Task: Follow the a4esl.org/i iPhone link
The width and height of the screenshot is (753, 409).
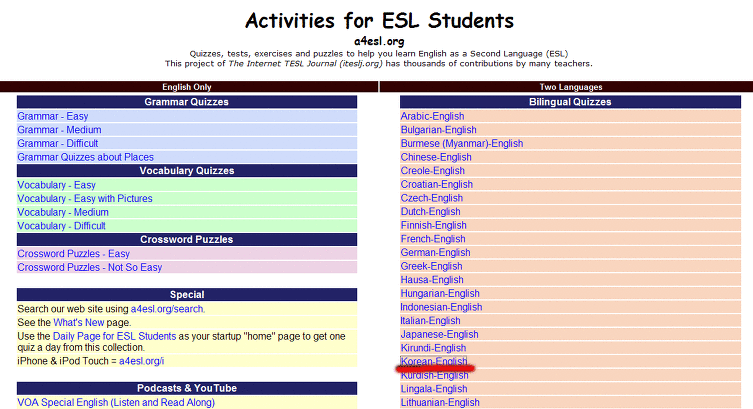Action: 142,361
